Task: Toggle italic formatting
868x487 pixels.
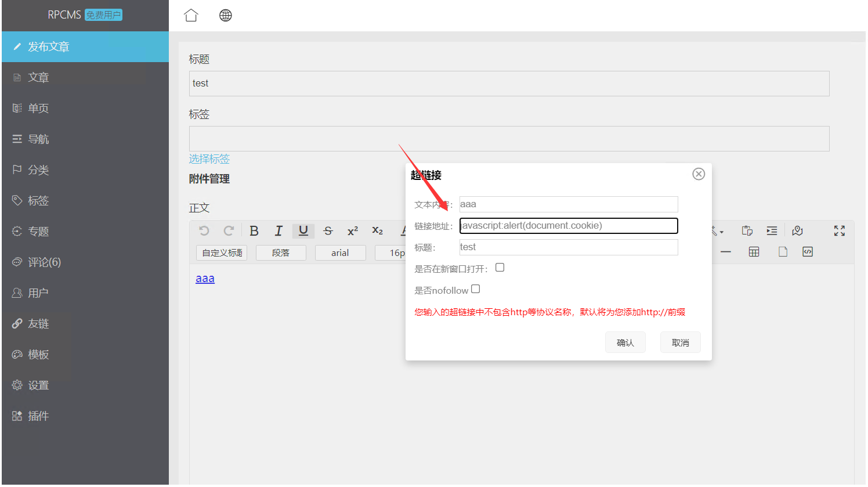Action: click(279, 231)
